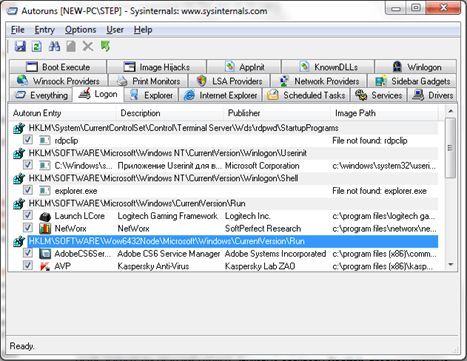
Task: Uncheck the AdobeCS6Ser... entry
Action: [28, 253]
